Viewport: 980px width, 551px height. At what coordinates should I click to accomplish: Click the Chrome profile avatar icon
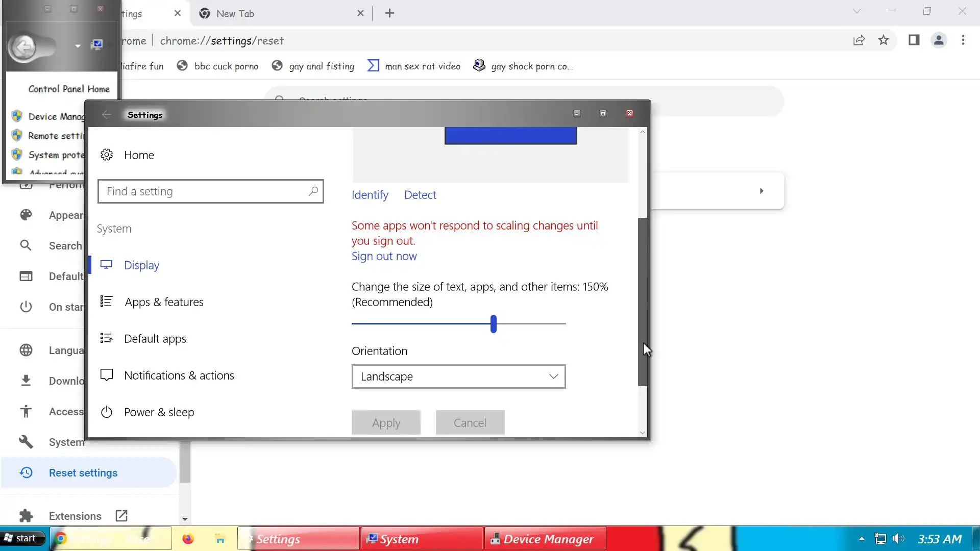(x=939, y=40)
